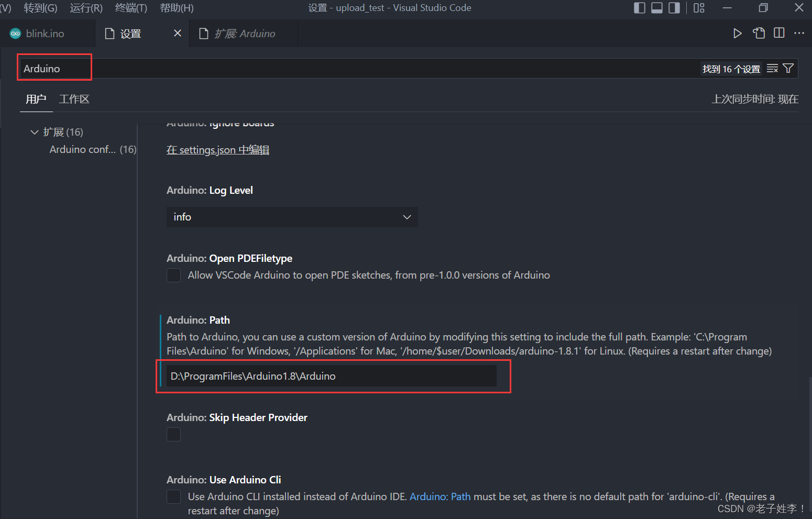Click Arduino icon on blink.ino tab
The height and width of the screenshot is (519, 812).
coord(16,34)
